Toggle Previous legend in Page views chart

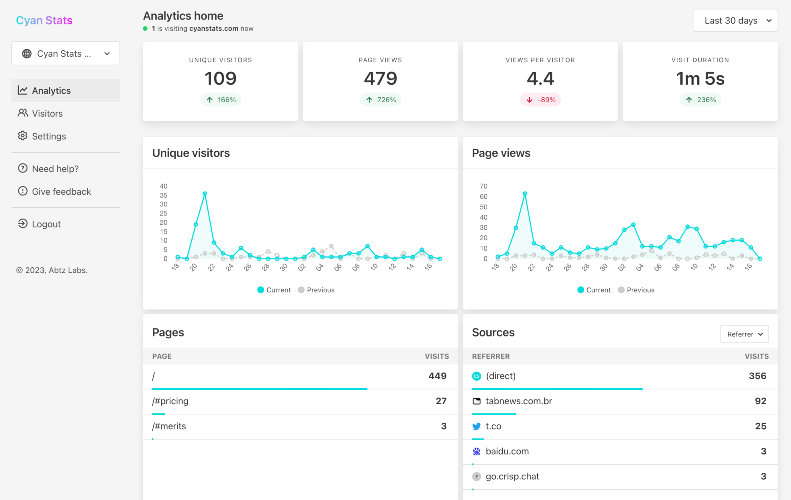tap(636, 290)
